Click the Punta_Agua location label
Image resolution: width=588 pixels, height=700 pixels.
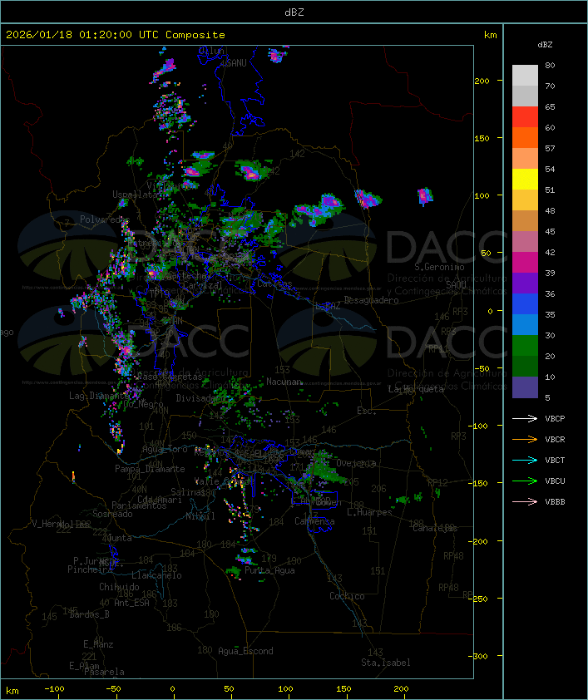(x=270, y=570)
